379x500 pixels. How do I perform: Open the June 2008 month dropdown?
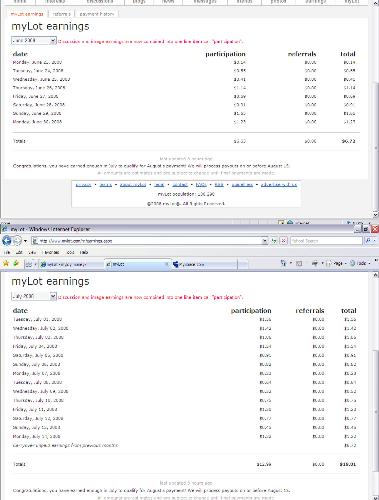(34, 41)
